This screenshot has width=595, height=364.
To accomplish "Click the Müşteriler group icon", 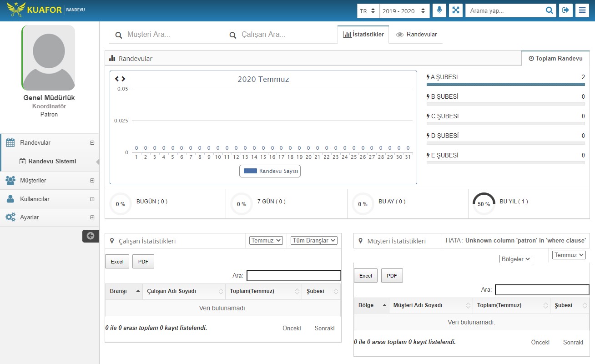I will coord(10,180).
